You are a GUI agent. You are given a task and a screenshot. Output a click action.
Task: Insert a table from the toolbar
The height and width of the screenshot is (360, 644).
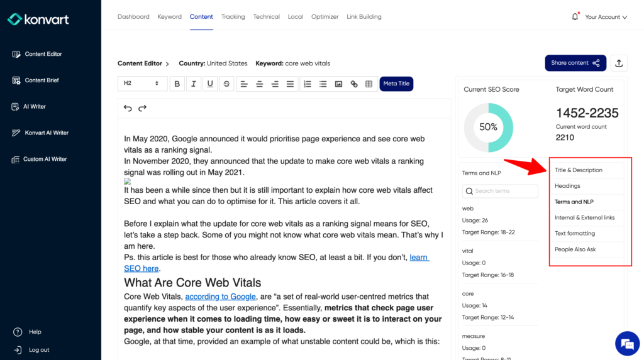pos(369,84)
